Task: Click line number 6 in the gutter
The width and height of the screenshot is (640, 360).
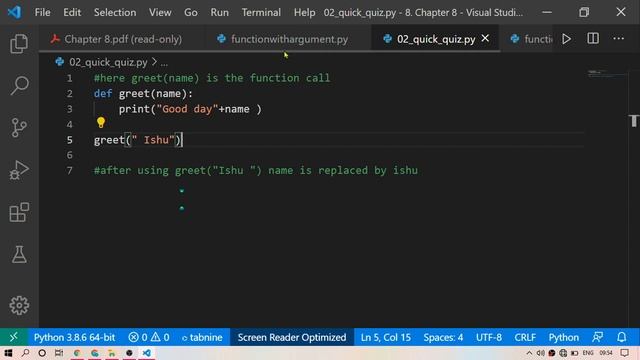Action: point(69,155)
